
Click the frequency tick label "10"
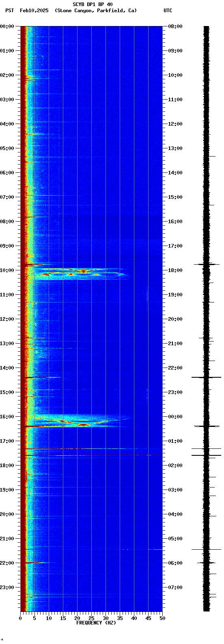pos(49,618)
